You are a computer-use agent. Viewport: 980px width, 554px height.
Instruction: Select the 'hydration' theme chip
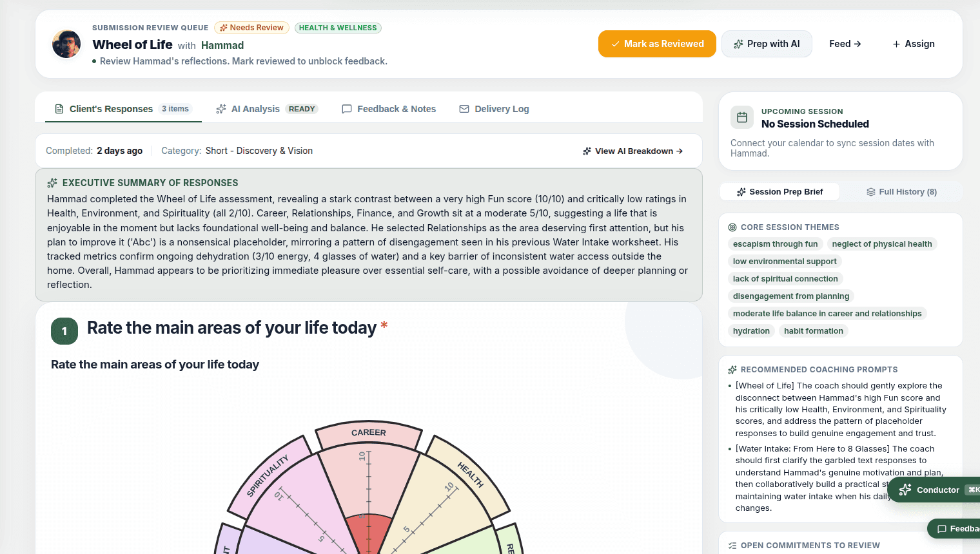pos(751,331)
